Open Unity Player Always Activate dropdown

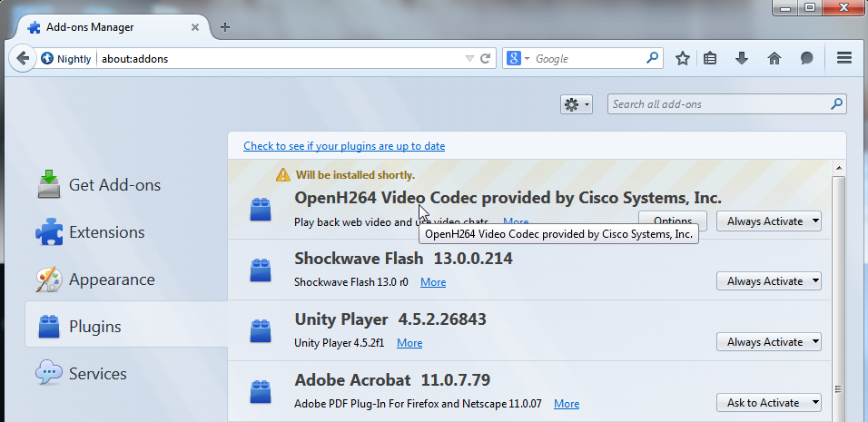769,342
